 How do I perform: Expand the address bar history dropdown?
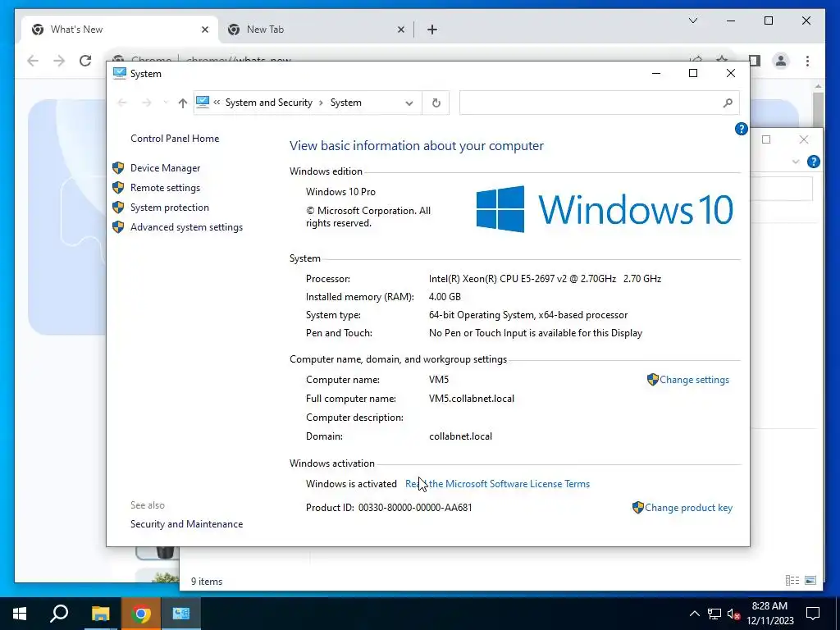(409, 103)
